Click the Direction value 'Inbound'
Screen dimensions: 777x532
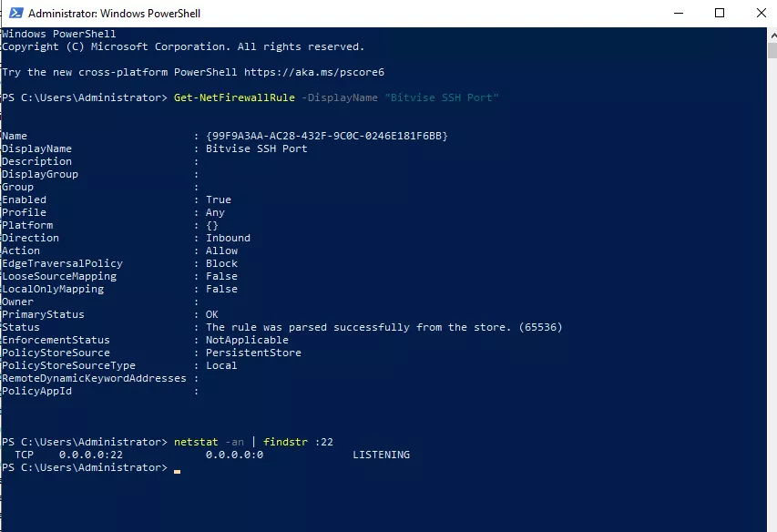[228, 238]
